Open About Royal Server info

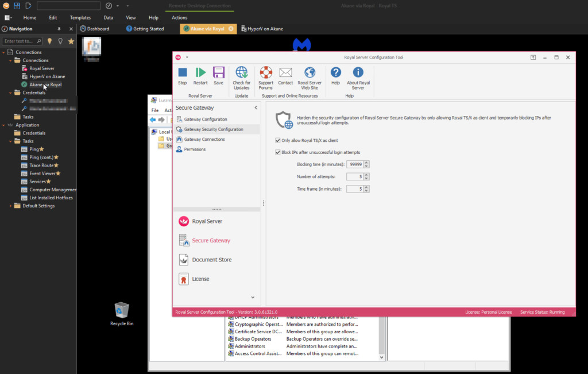point(358,78)
